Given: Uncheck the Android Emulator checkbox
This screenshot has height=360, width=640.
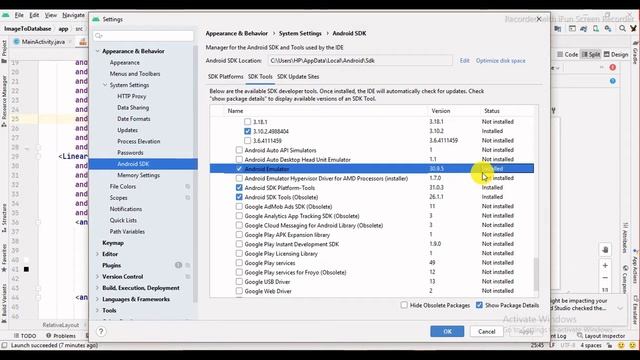Looking at the screenshot, I should click(239, 169).
